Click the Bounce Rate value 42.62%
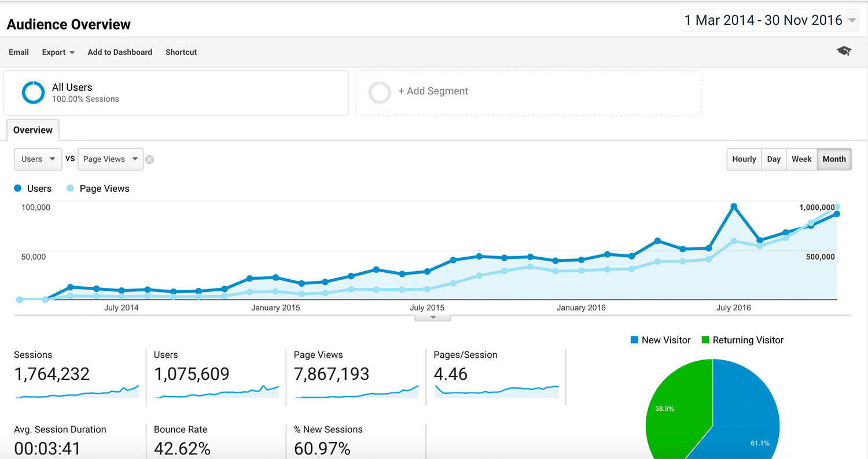Viewport: 868px width, 459px height. point(182,449)
